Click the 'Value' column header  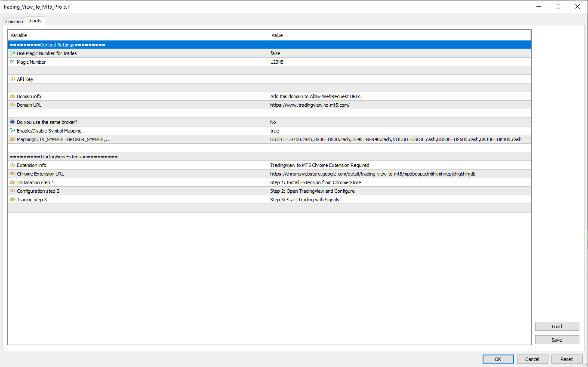click(x=400, y=35)
